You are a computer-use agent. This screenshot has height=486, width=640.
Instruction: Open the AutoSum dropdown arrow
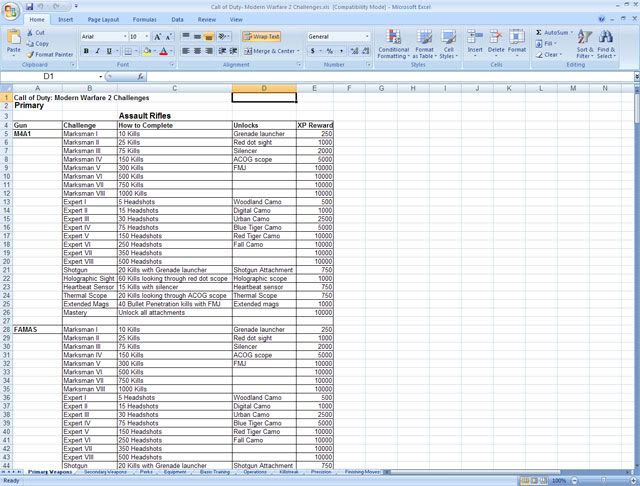(x=571, y=33)
